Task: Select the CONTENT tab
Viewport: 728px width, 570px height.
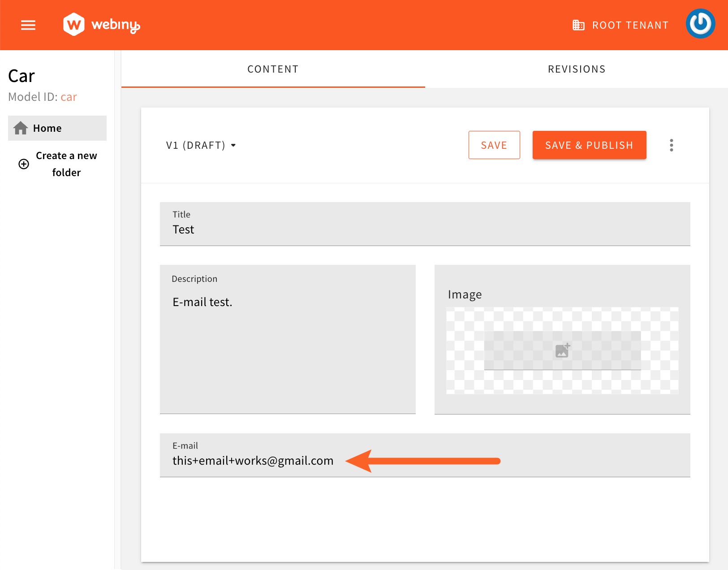Action: 273,69
